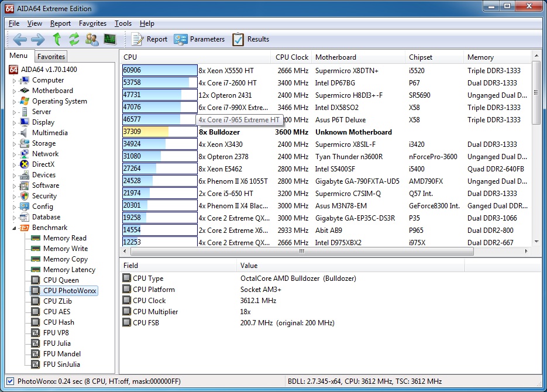The height and width of the screenshot is (392, 547).
Task: Click the Operating System Windows flag icon
Action: click(x=25, y=101)
